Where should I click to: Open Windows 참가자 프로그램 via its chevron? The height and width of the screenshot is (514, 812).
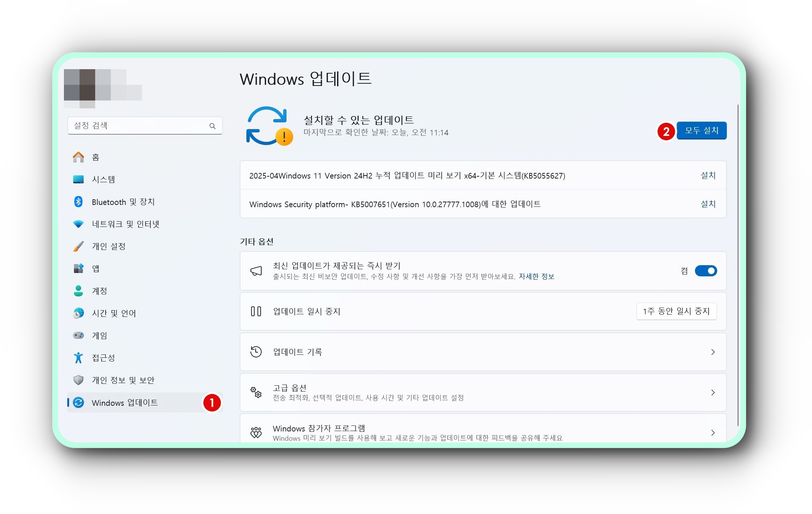713,433
